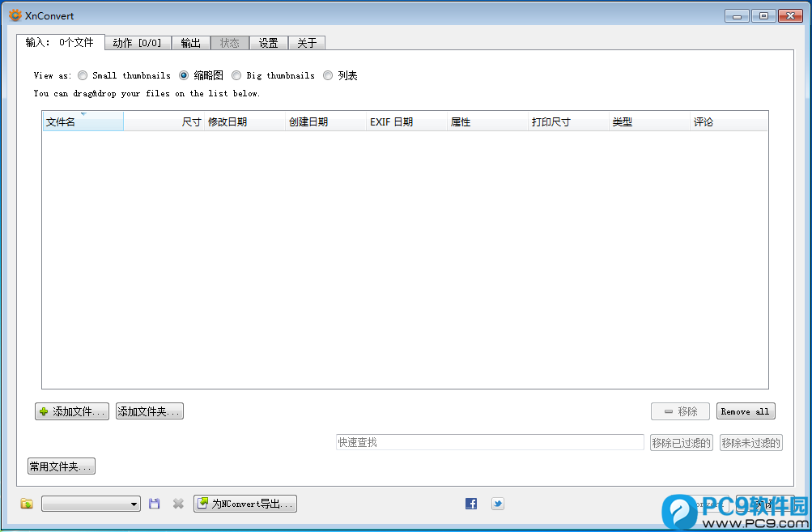Sort by the 修改日期 column header
Image resolution: width=812 pixels, height=532 pixels.
point(244,121)
